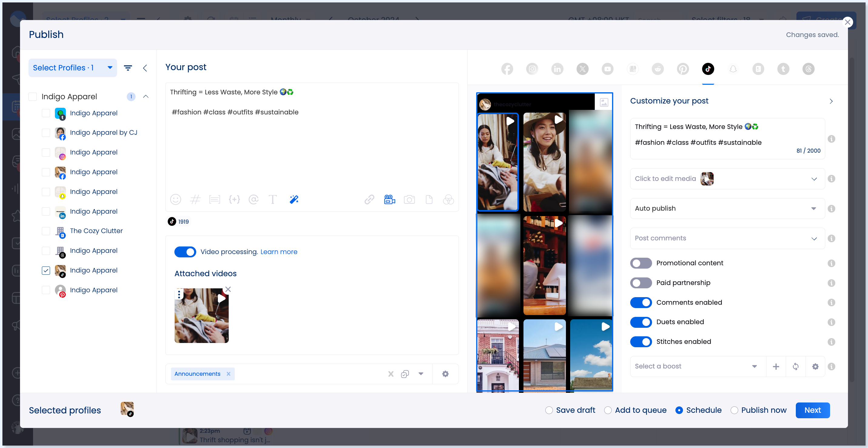Click the @ mention icon

[x=253, y=199]
